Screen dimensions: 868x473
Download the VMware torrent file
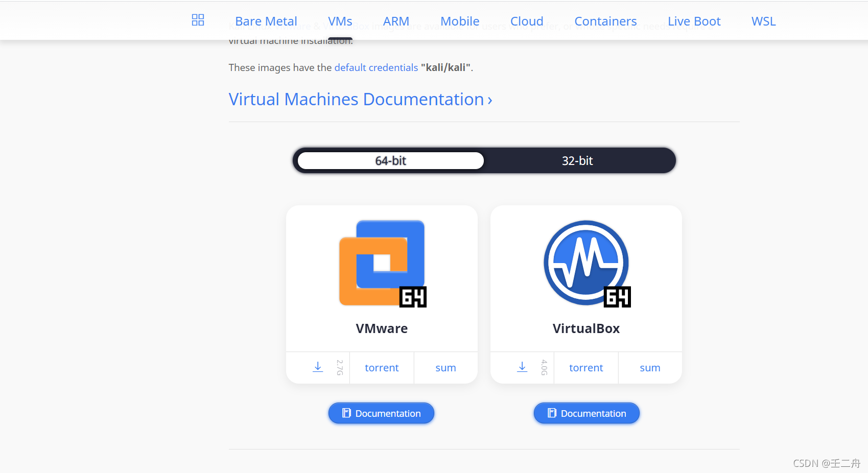pyautogui.click(x=382, y=367)
